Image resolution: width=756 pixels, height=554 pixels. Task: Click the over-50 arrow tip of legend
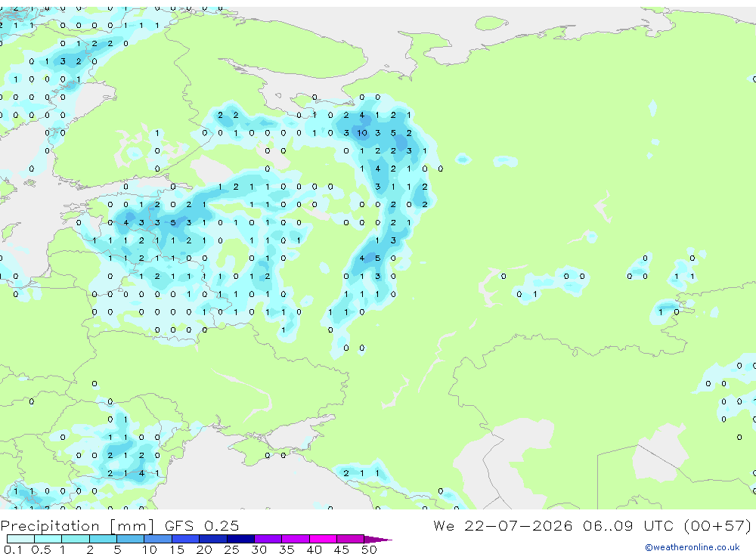(x=379, y=539)
